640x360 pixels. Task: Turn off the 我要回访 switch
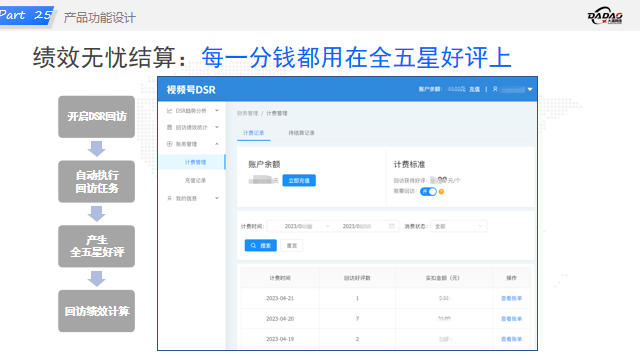(x=428, y=191)
